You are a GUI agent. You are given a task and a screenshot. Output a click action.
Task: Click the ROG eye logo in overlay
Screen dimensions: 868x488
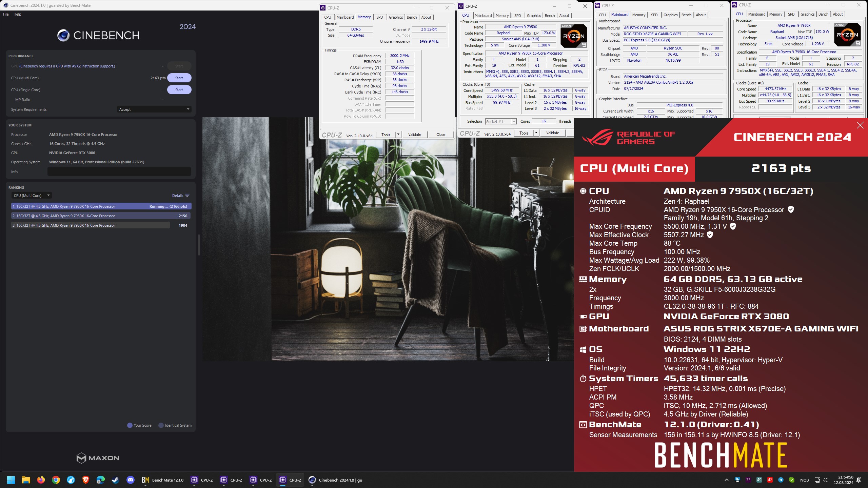click(597, 137)
